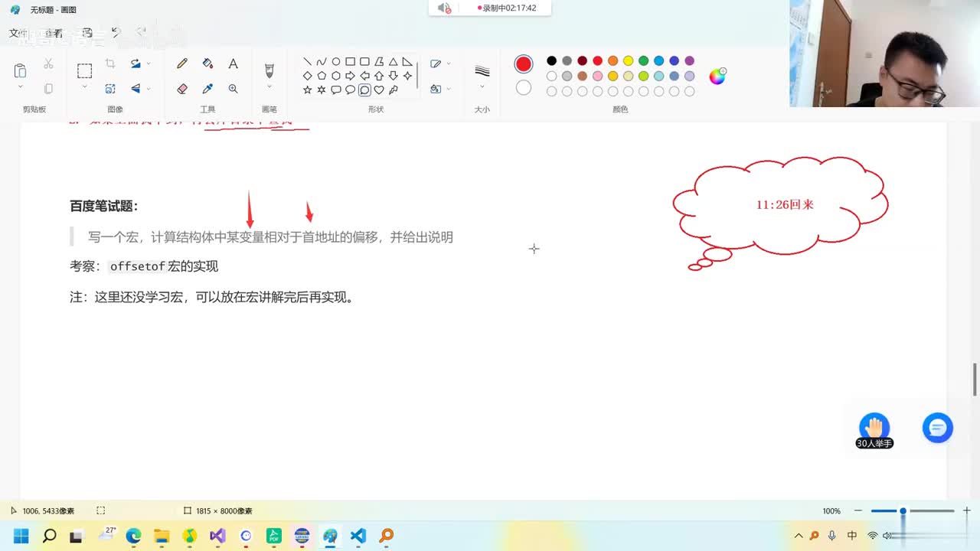Viewport: 980px width, 551px height.
Task: Choose the Five-point star shape
Action: tap(307, 90)
